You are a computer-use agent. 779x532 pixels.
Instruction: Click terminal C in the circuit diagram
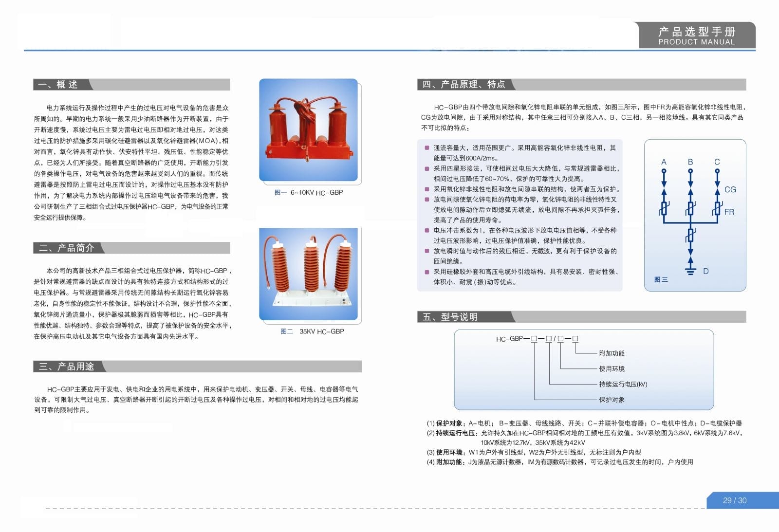click(x=717, y=162)
